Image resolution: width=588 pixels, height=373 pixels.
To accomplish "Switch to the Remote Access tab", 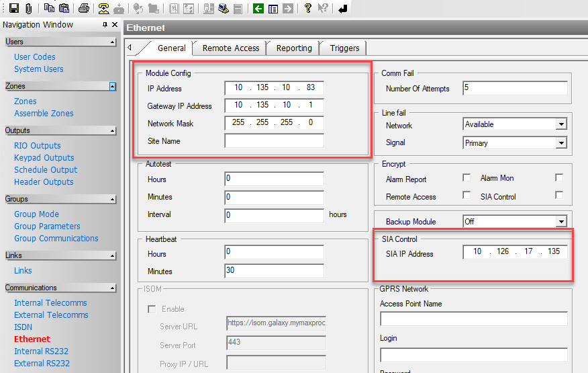I will [231, 48].
